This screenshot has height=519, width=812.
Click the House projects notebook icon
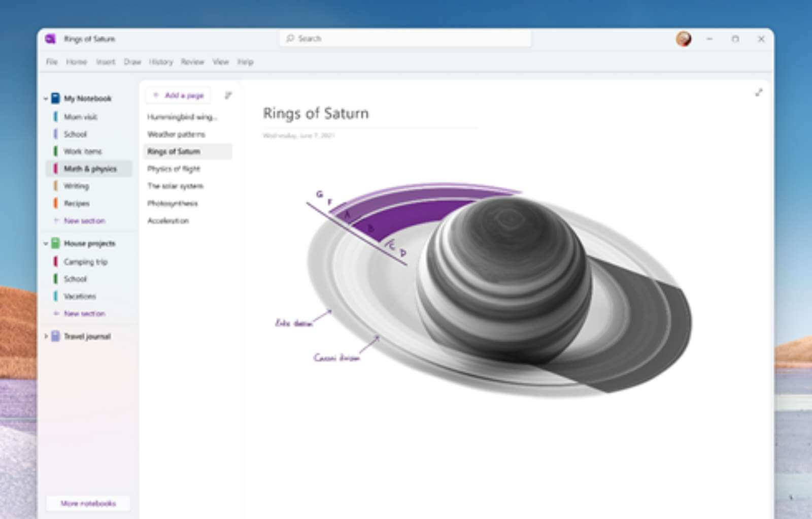point(56,244)
